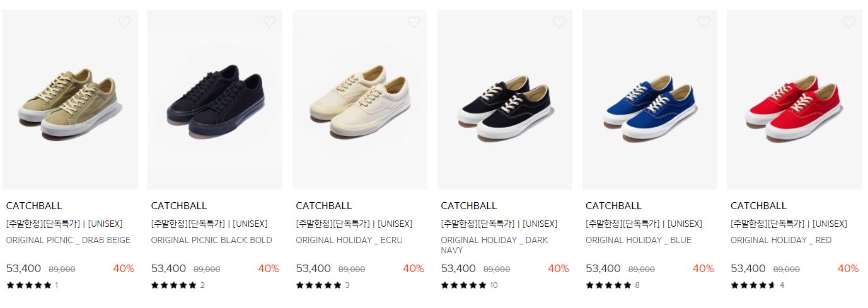
Task: View the black Picnic Black Bold photo
Action: pyautogui.click(x=215, y=100)
